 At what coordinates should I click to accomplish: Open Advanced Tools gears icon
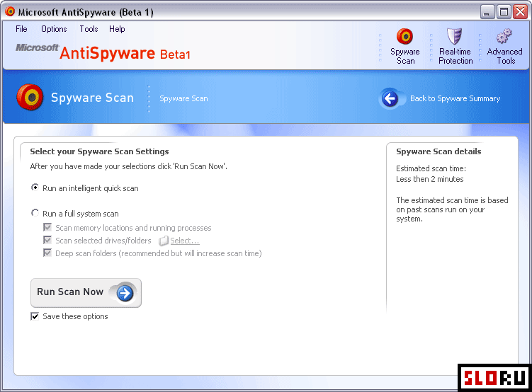point(504,36)
